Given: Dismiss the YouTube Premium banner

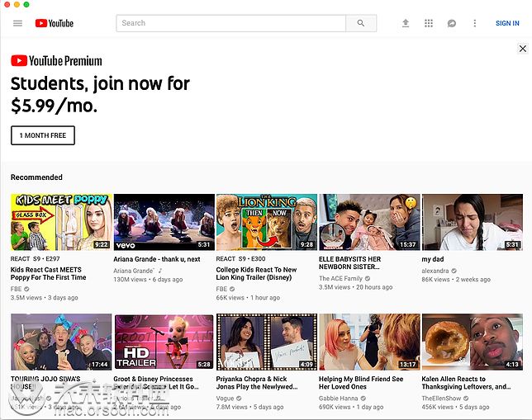Looking at the screenshot, I should [x=523, y=49].
